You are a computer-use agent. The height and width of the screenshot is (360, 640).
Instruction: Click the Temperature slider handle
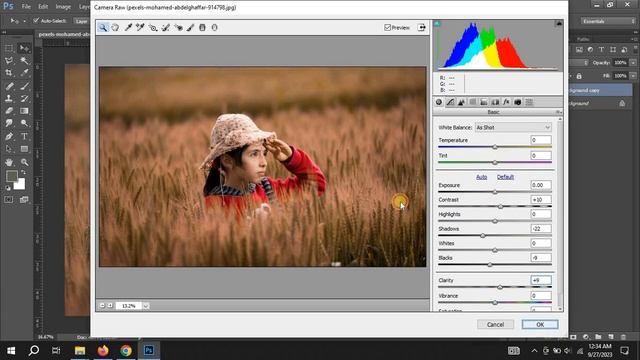tap(495, 147)
